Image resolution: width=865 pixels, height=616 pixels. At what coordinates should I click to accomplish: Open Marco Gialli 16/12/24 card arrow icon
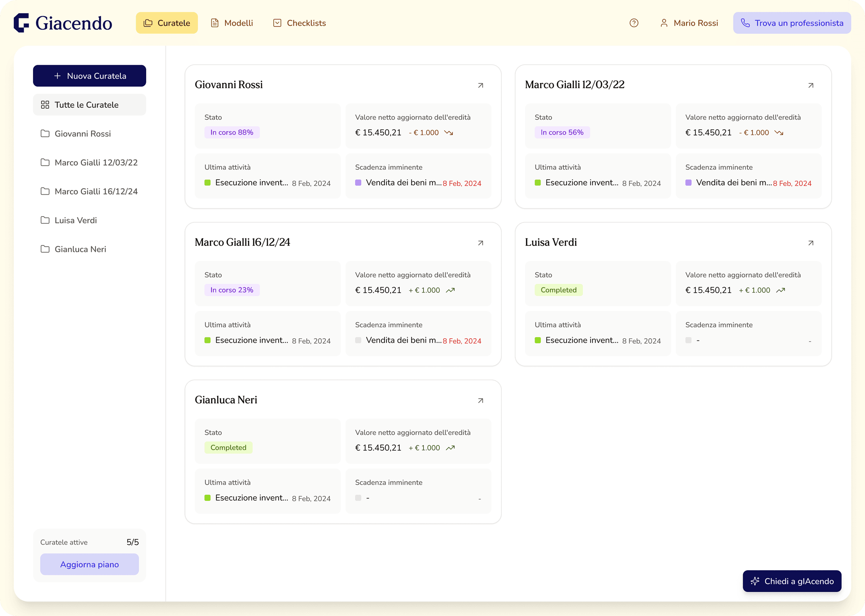(480, 243)
